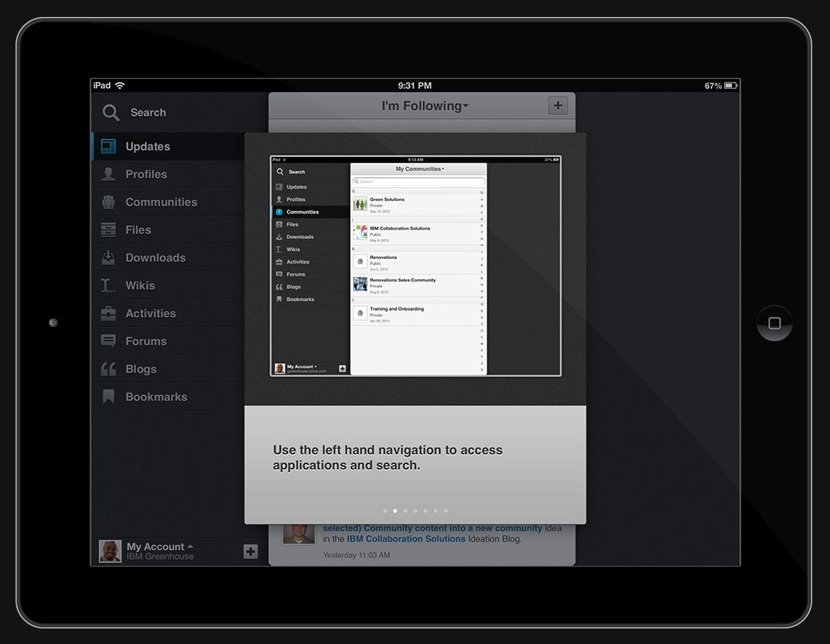Screen dimensions: 830x644
Task: Open Profiles via the person icon
Action: tap(108, 174)
